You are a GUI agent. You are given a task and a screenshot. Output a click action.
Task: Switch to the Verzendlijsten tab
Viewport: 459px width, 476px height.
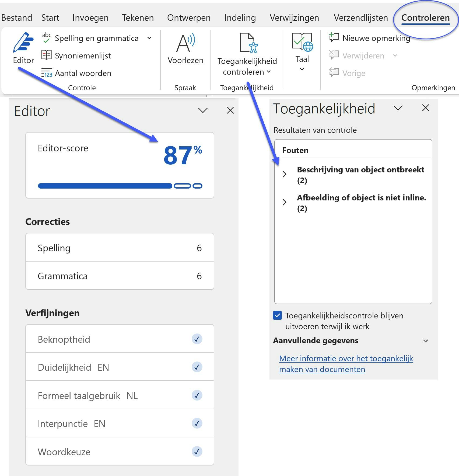[361, 17]
